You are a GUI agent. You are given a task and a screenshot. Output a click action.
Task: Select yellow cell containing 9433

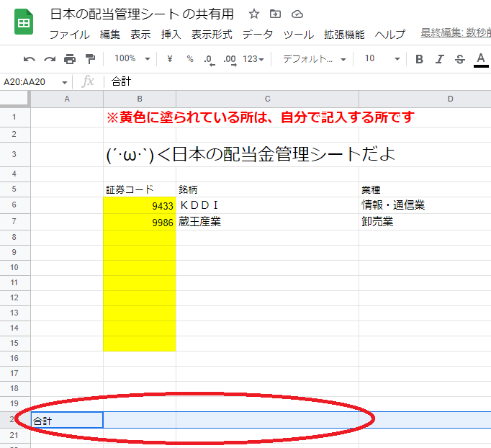coord(139,205)
